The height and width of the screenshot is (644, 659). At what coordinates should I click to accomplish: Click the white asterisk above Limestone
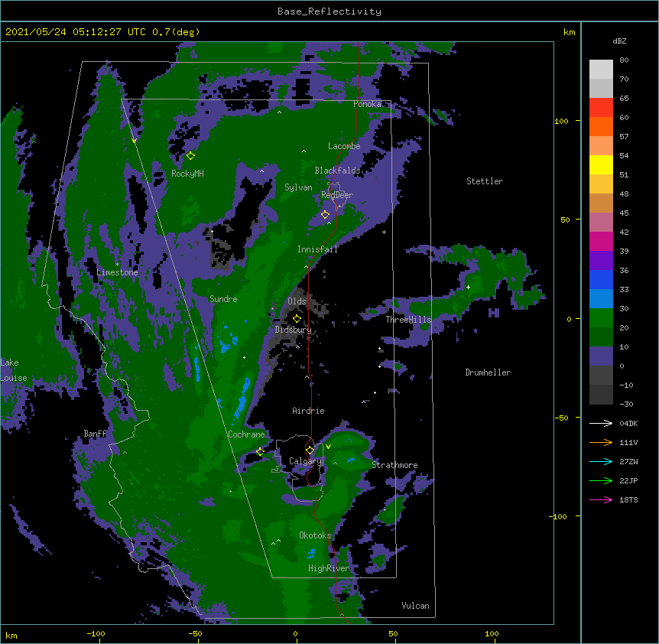(117, 265)
